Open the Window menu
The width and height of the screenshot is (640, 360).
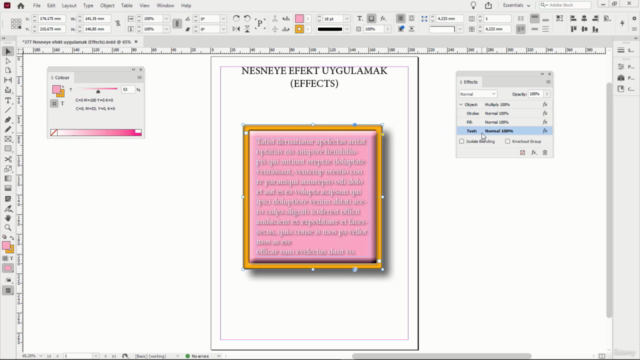pos(165,6)
